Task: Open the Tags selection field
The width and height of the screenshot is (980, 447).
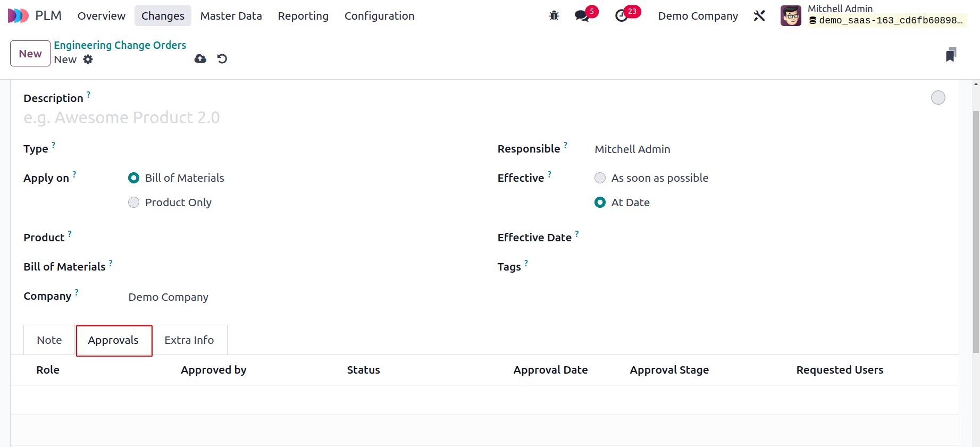Action: click(x=769, y=267)
